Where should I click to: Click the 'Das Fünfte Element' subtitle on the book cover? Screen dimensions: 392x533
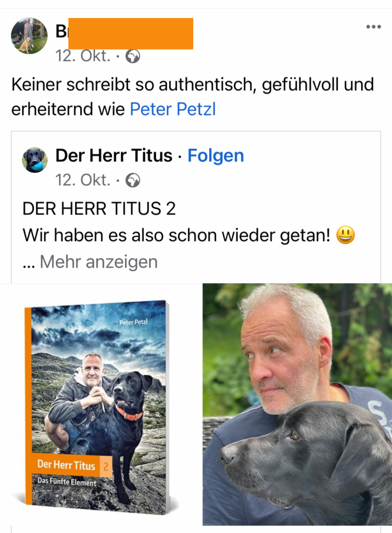[x=67, y=481]
